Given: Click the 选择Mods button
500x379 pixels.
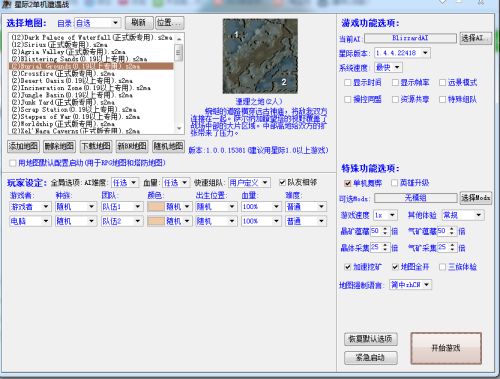Looking at the screenshot, I should pyautogui.click(x=476, y=198).
